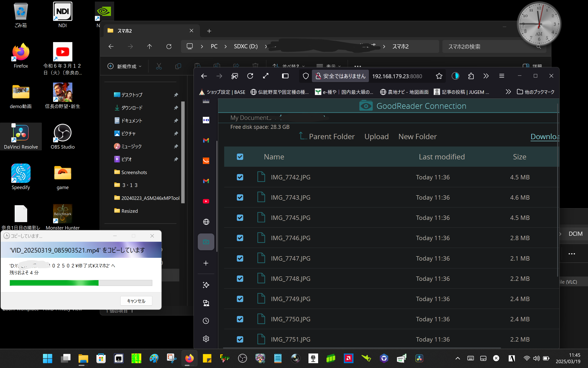The width and height of the screenshot is (588, 368).
Task: Click the Upload link in GoodReader
Action: [x=376, y=136]
